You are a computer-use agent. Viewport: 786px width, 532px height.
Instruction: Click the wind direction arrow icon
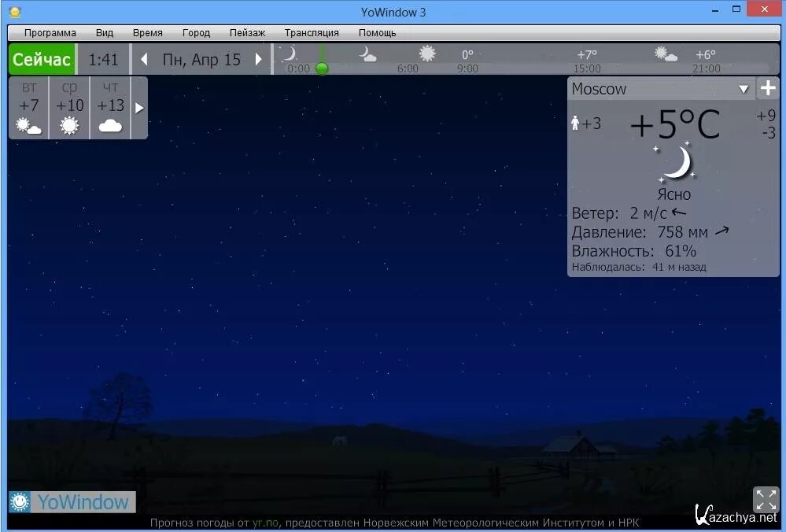pos(679,212)
